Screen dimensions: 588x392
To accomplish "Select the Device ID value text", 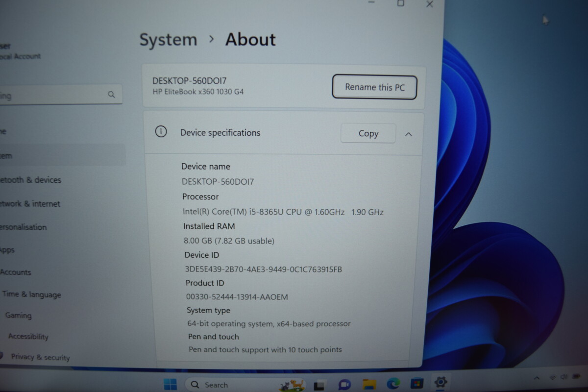I will (x=264, y=269).
